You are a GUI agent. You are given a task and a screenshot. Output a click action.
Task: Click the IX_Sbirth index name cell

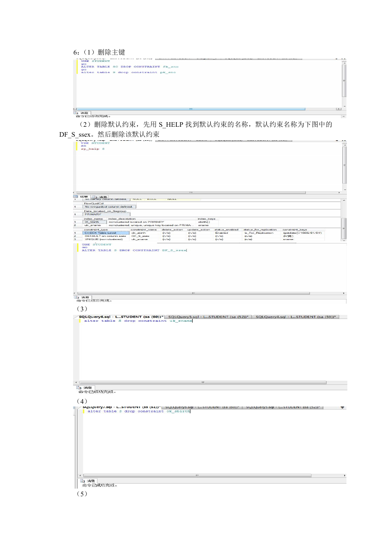[x=95, y=222]
